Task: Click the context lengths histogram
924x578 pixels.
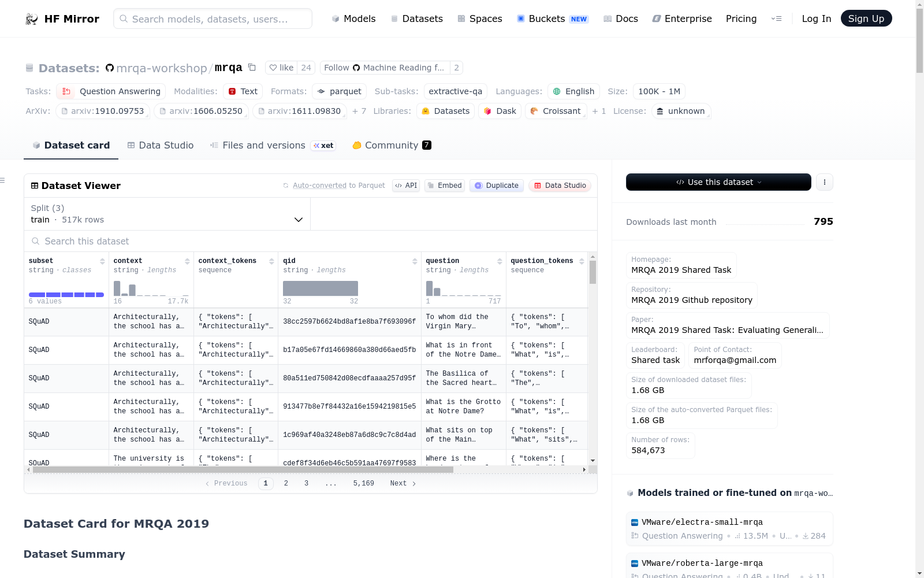Action: pos(151,288)
